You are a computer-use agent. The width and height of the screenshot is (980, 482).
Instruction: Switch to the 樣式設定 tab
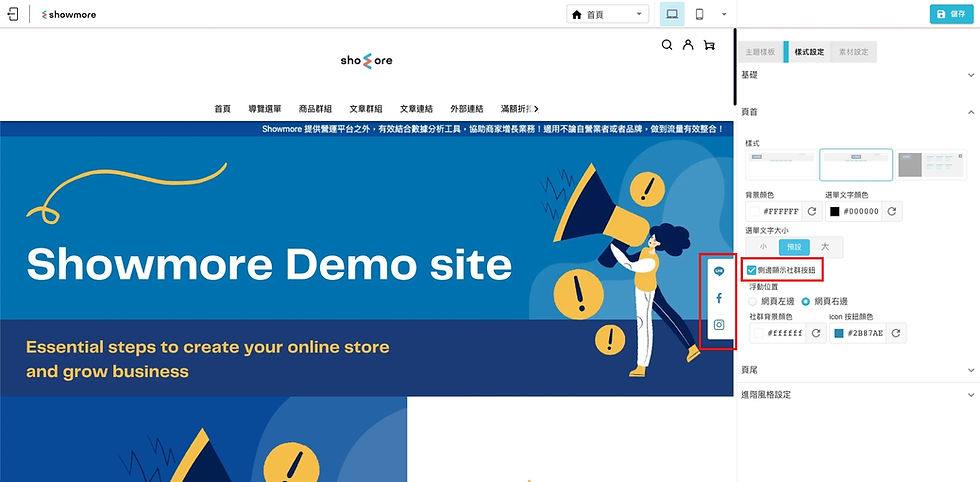pyautogui.click(x=809, y=53)
